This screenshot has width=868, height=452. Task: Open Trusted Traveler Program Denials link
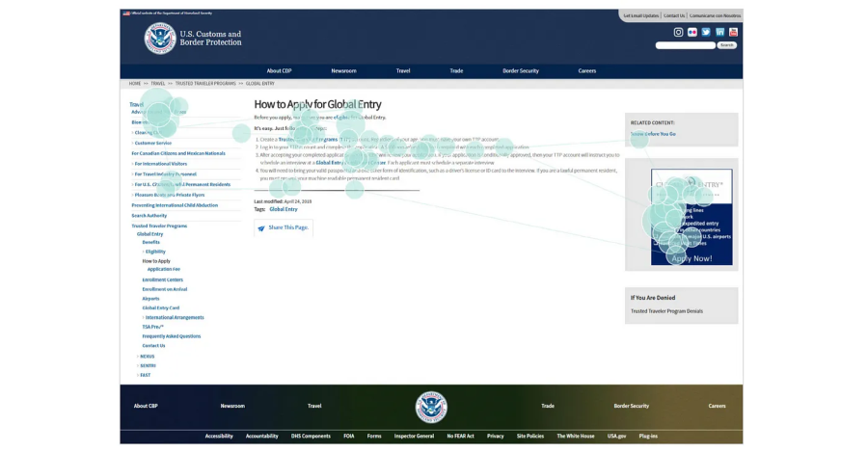click(x=666, y=311)
